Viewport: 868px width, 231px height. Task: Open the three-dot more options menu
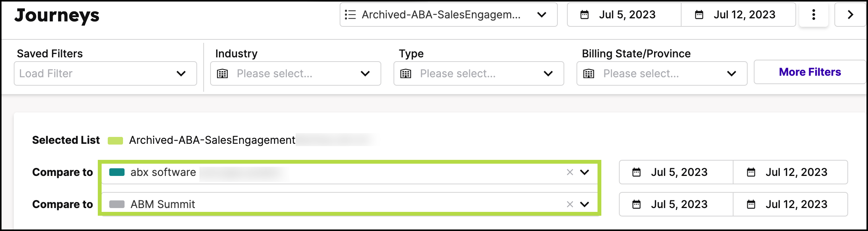pos(813,15)
